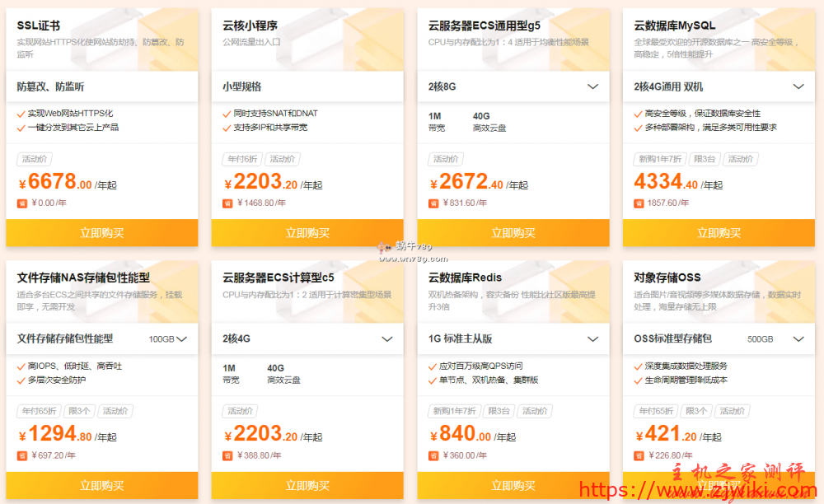This screenshot has width=824, height=504.
Task: Click checkmark next to 单节点、双机热备、集群版
Action: [x=433, y=380]
